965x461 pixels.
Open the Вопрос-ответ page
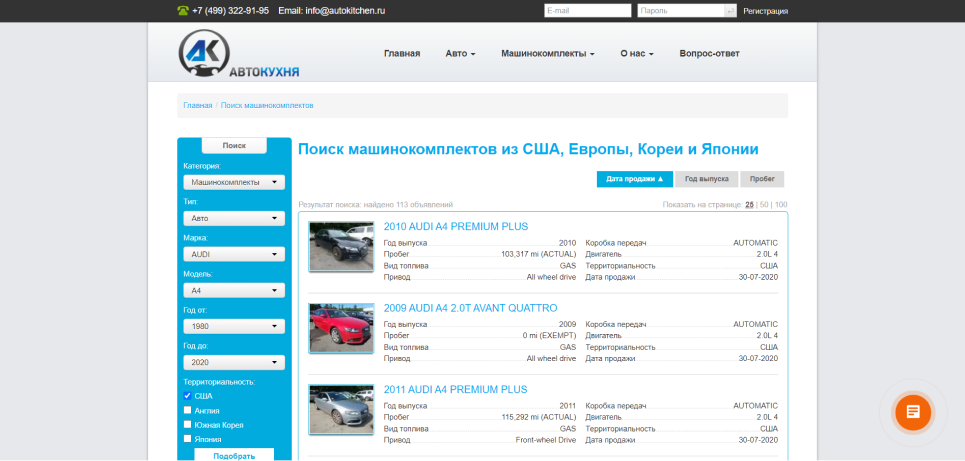710,54
